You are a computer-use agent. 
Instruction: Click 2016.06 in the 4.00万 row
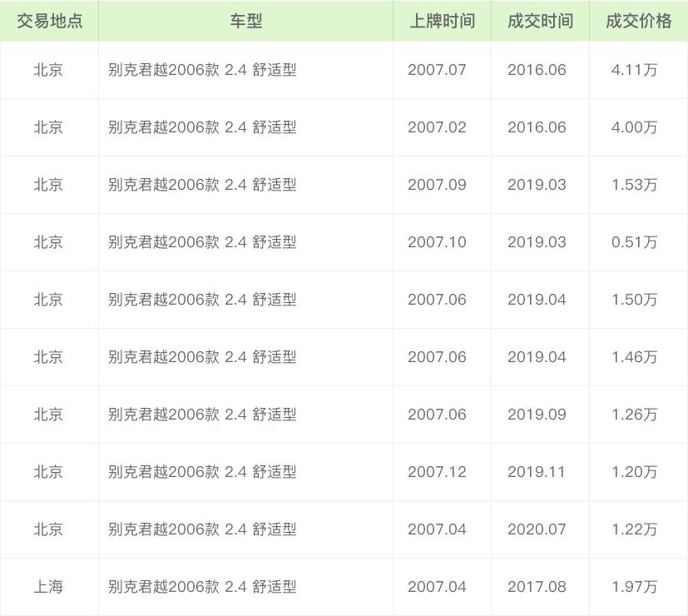coord(537,127)
